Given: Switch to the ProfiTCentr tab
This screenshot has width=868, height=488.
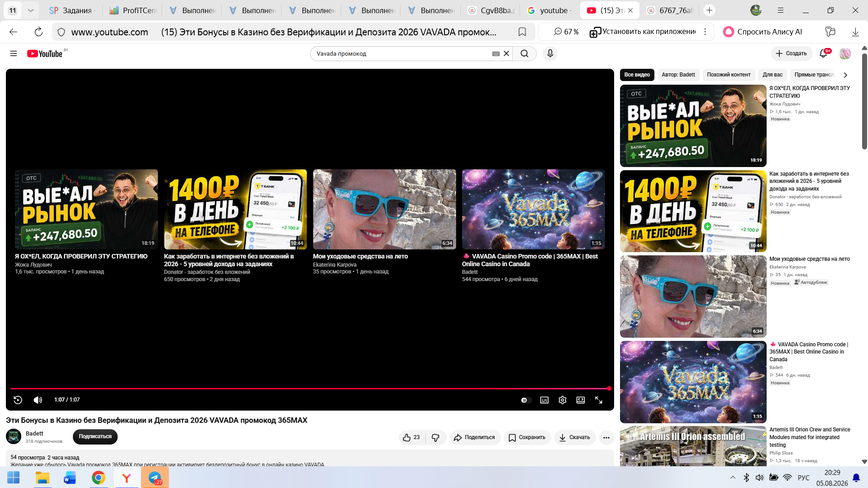Looking at the screenshot, I should coord(133,10).
